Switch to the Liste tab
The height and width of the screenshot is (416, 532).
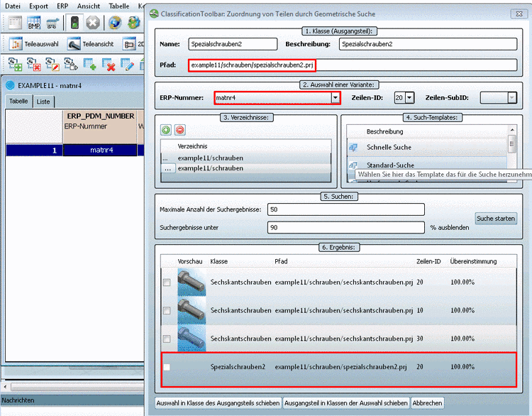tap(43, 102)
